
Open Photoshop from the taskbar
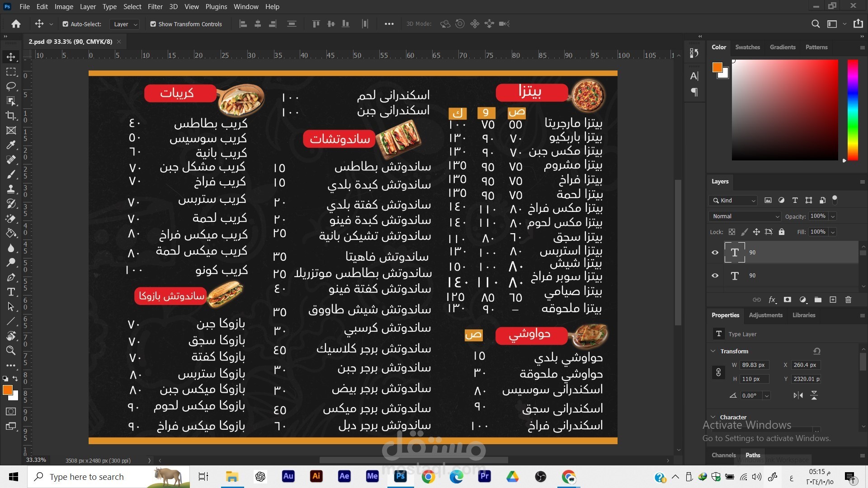click(x=400, y=477)
